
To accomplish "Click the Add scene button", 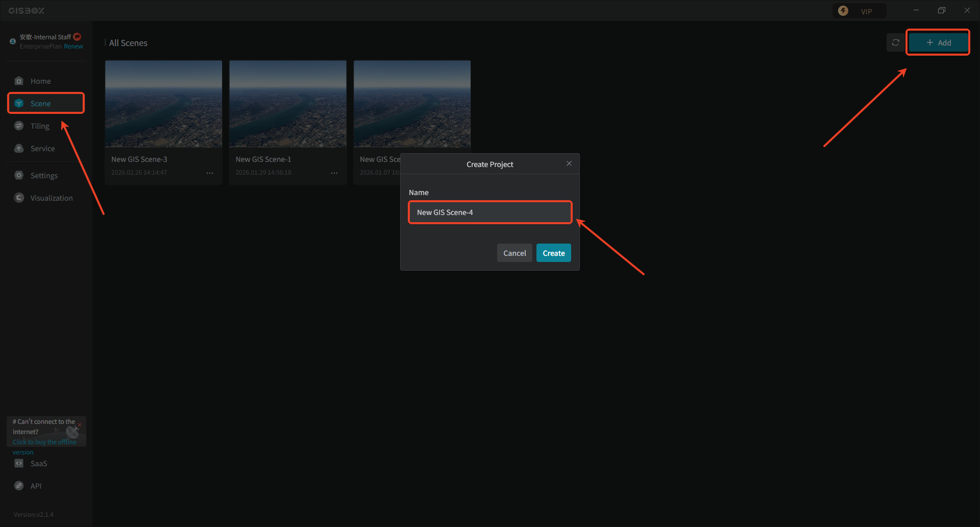I will pos(938,42).
